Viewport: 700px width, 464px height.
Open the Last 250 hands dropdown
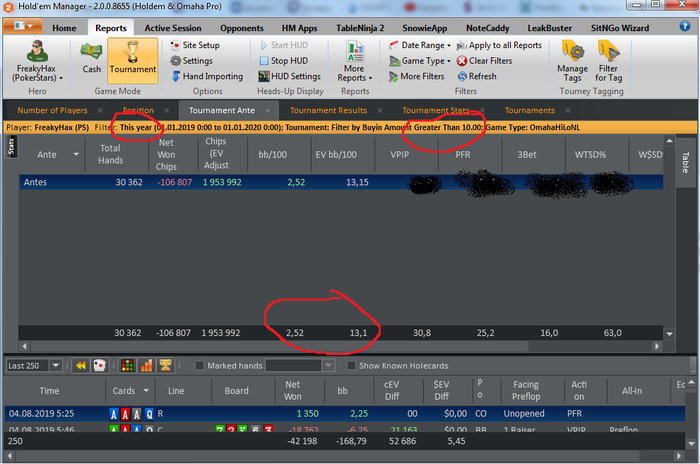coord(55,366)
